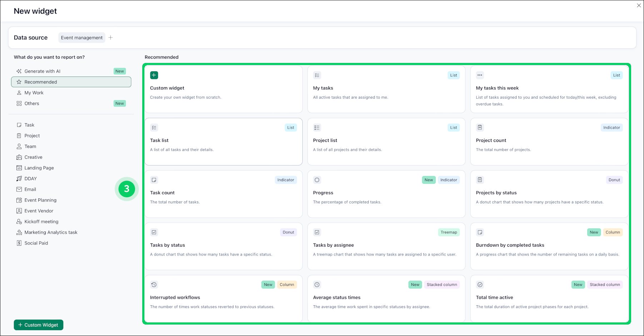Choose the Task list widget card

[223, 142]
